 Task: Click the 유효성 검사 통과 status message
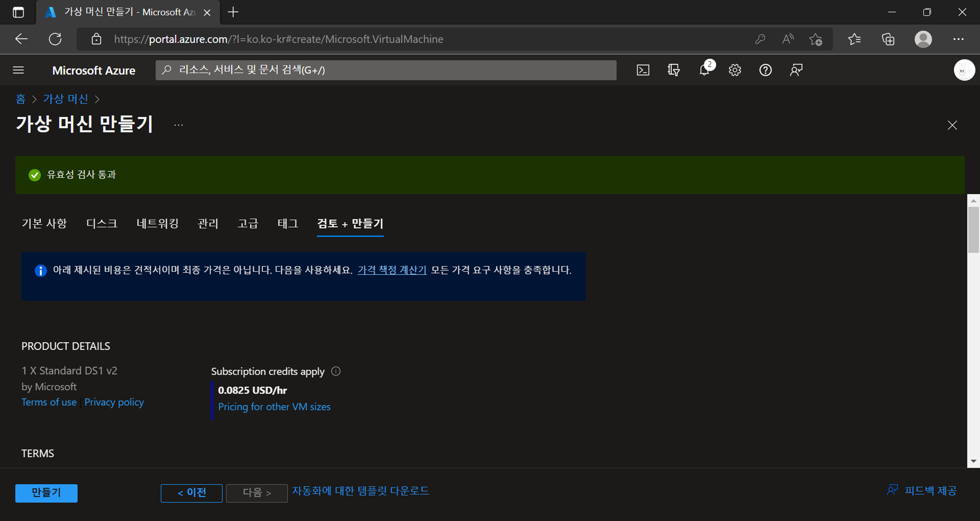(x=81, y=174)
